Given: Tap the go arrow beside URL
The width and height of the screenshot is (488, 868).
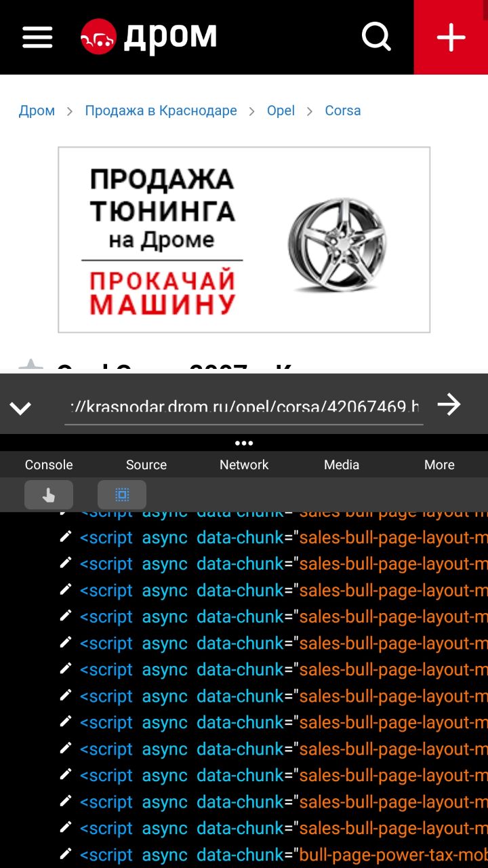Looking at the screenshot, I should [x=449, y=405].
